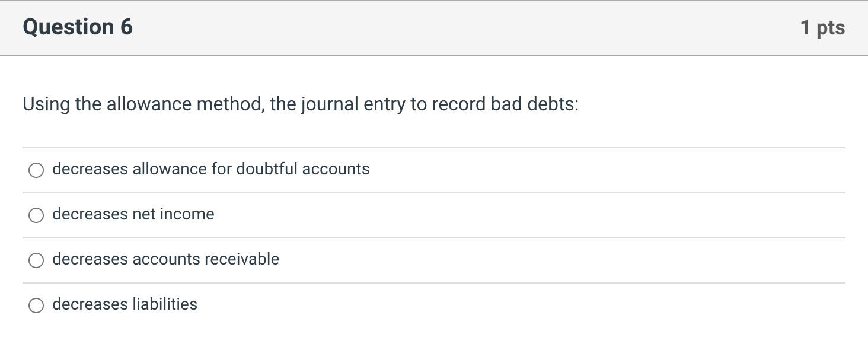868x350 pixels.
Task: Click the answer label 'decreases net income'
Action: pos(133,214)
